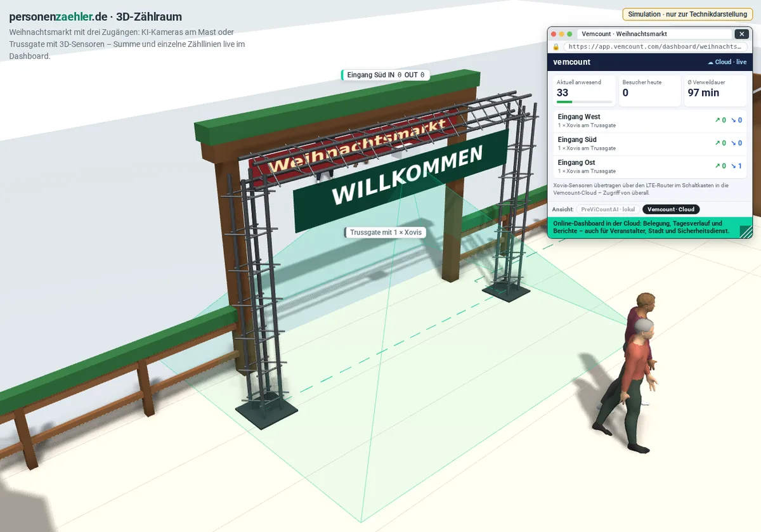
Task: Click the Eingang Süd IN/OUT counter label
Action: 386,75
